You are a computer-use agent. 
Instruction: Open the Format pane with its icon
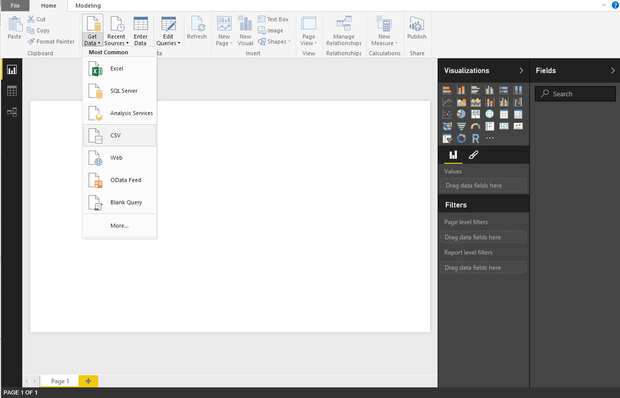coord(473,155)
